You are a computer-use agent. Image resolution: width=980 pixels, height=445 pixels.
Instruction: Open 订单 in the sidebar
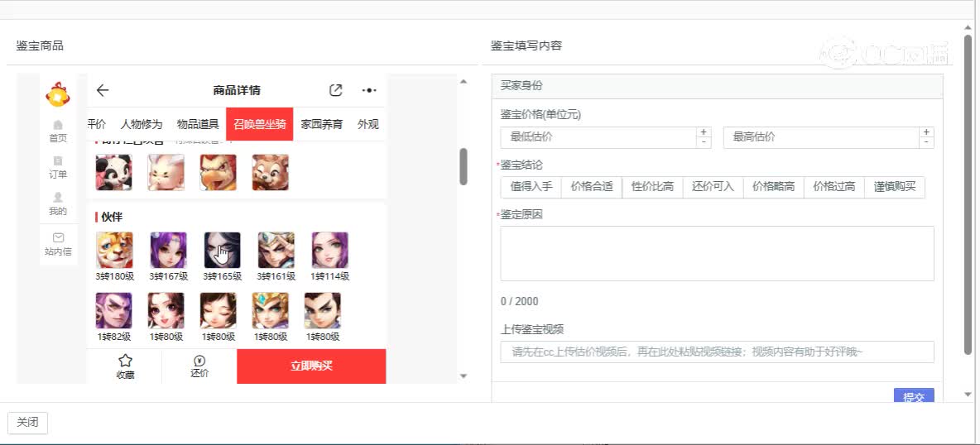click(58, 168)
